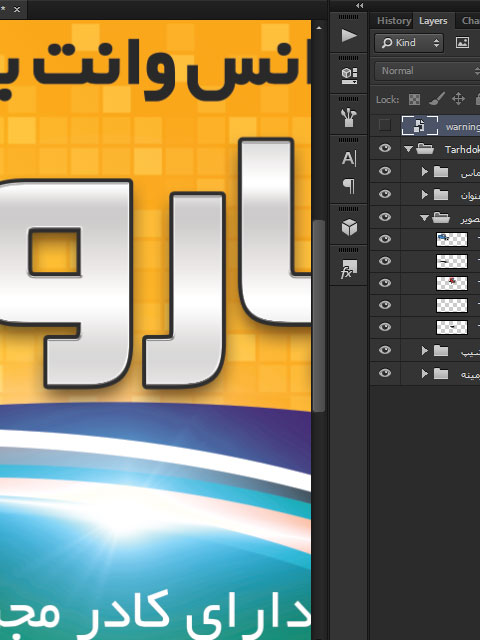Click the Tarhdok group folder icon
This screenshot has width=480, height=640.
(425, 149)
